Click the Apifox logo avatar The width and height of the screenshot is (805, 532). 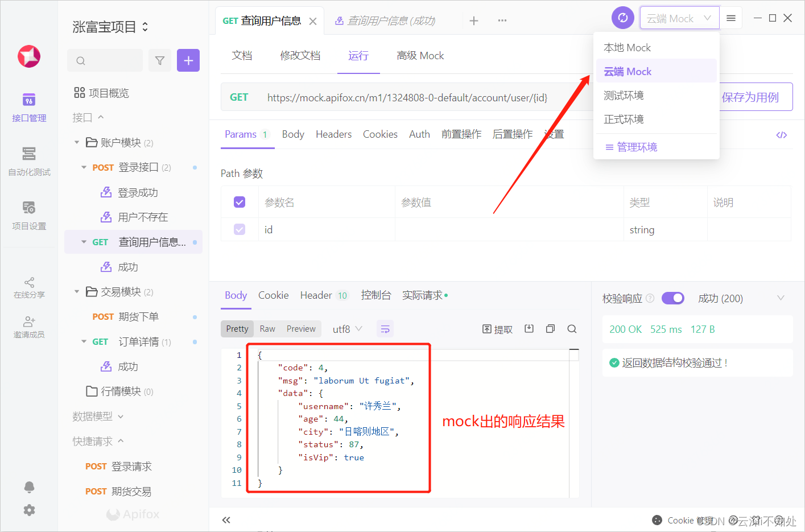pyautogui.click(x=29, y=56)
